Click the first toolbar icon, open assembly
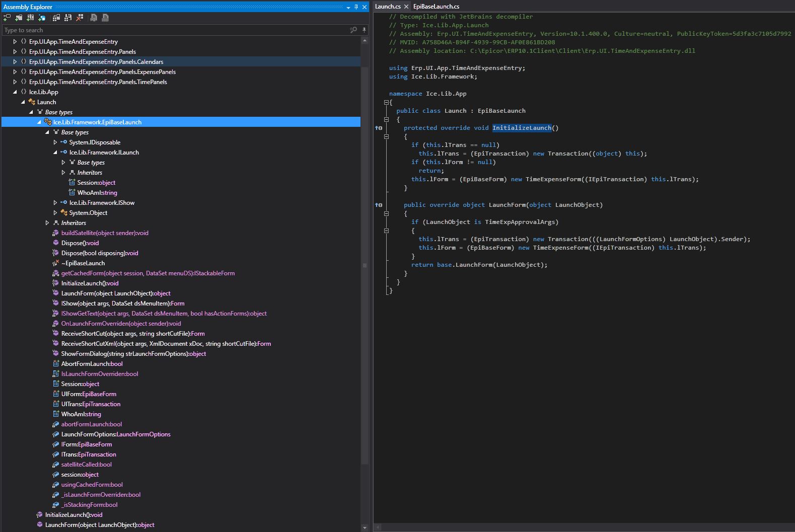 click(x=7, y=18)
